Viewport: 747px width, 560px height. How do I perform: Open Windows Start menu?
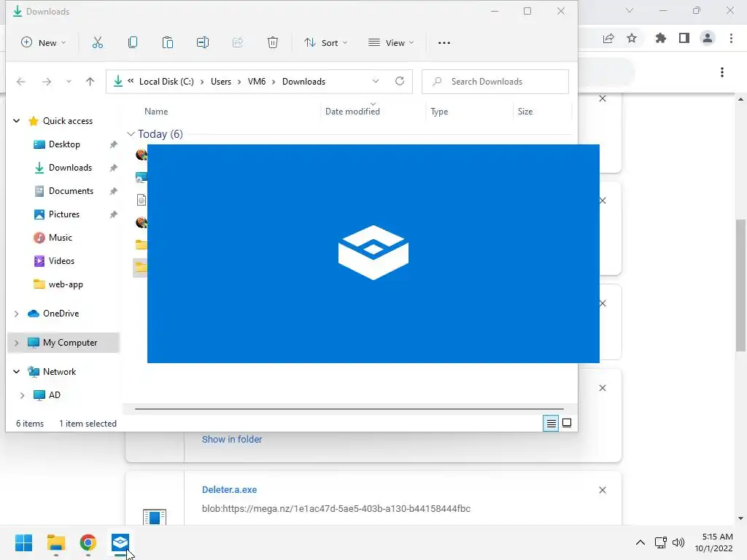coord(23,542)
